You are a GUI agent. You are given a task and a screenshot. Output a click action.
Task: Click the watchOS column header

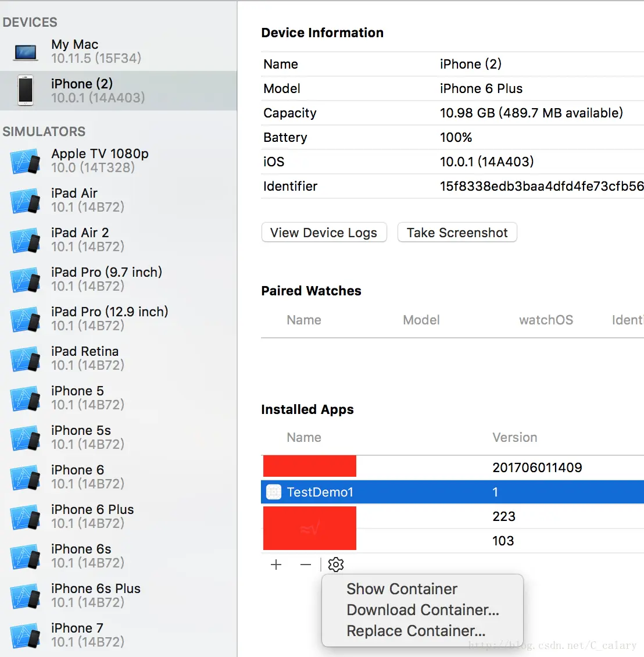pos(546,320)
